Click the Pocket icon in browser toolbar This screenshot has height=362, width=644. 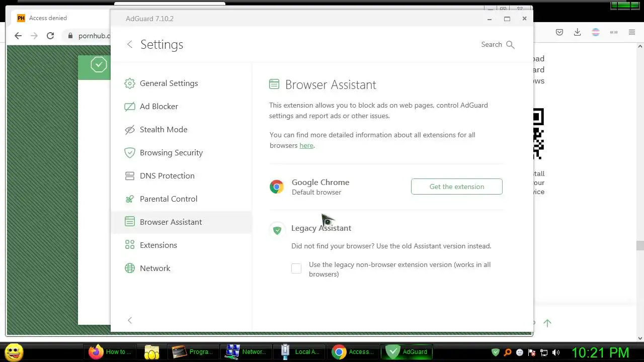tap(559, 32)
